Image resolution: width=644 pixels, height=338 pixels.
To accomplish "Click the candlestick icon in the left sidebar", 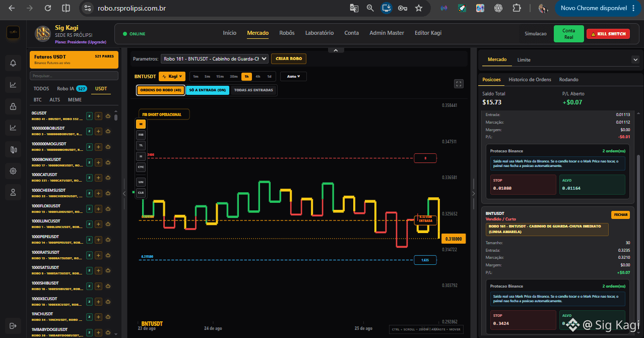I will [x=13, y=149].
